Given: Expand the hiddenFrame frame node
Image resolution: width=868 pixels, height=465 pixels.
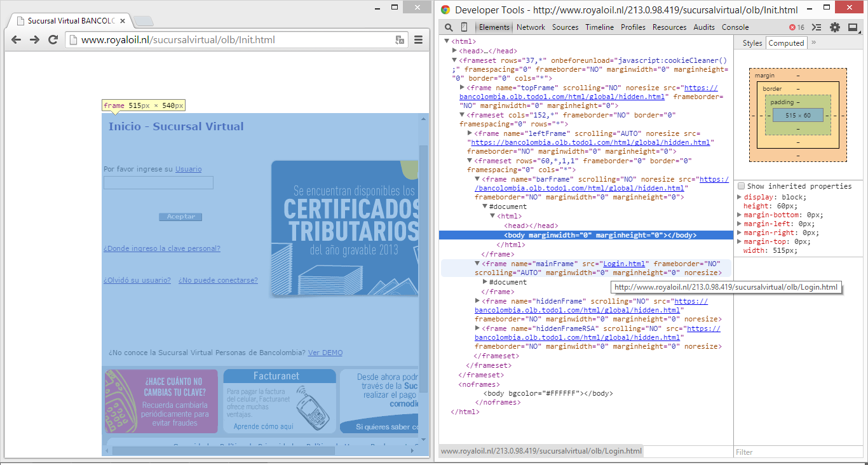Looking at the screenshot, I should point(477,301).
